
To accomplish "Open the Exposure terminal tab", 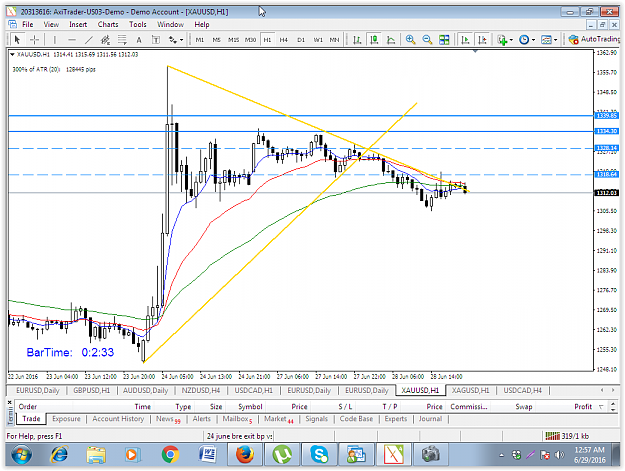I will point(66,419).
